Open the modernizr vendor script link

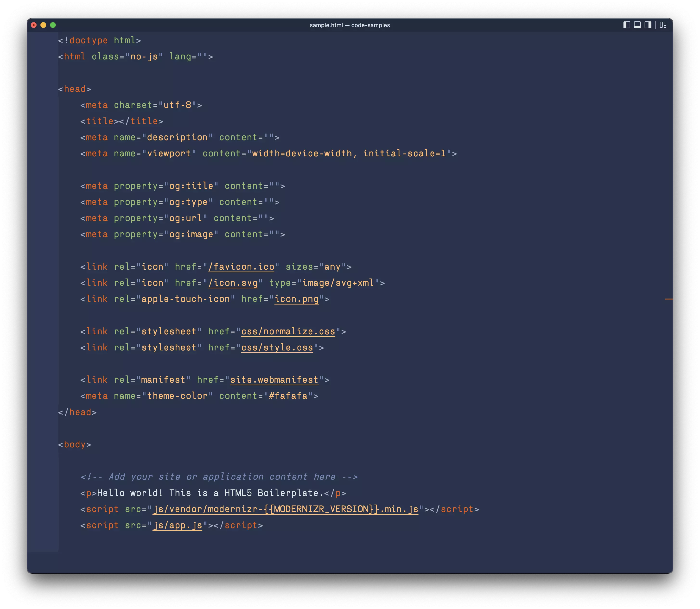click(x=286, y=509)
